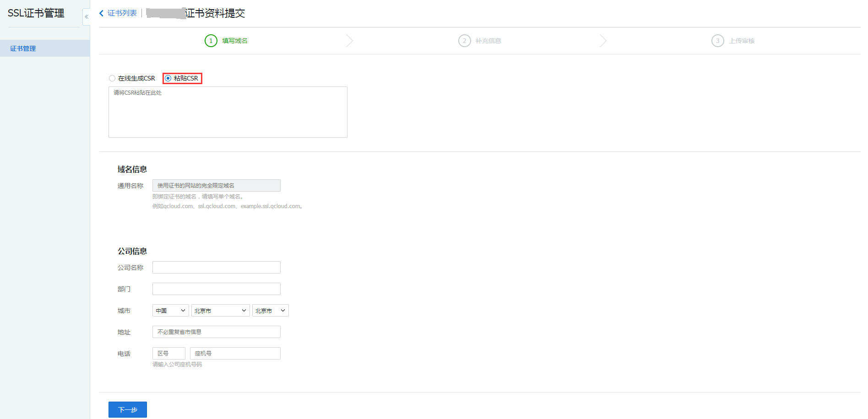
Task: Click the 地址 input field
Action: pos(216,332)
